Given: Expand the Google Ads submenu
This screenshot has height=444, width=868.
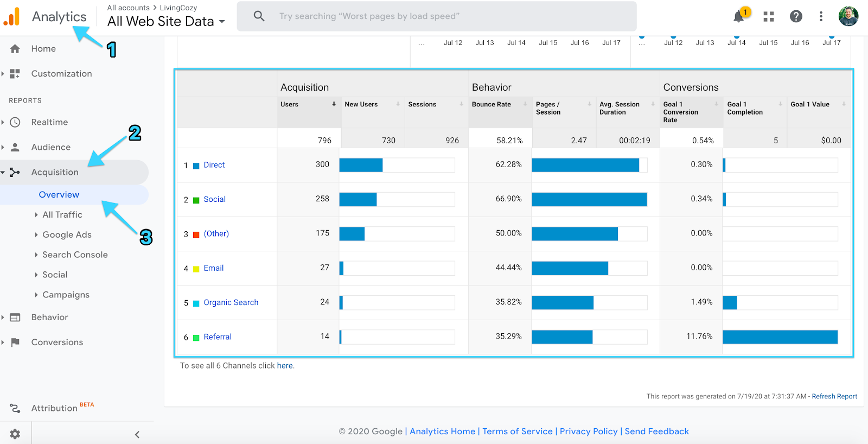Looking at the screenshot, I should [66, 235].
